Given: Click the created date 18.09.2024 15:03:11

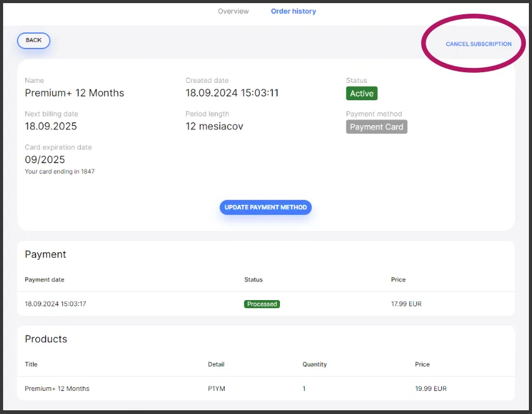Looking at the screenshot, I should pos(232,93).
